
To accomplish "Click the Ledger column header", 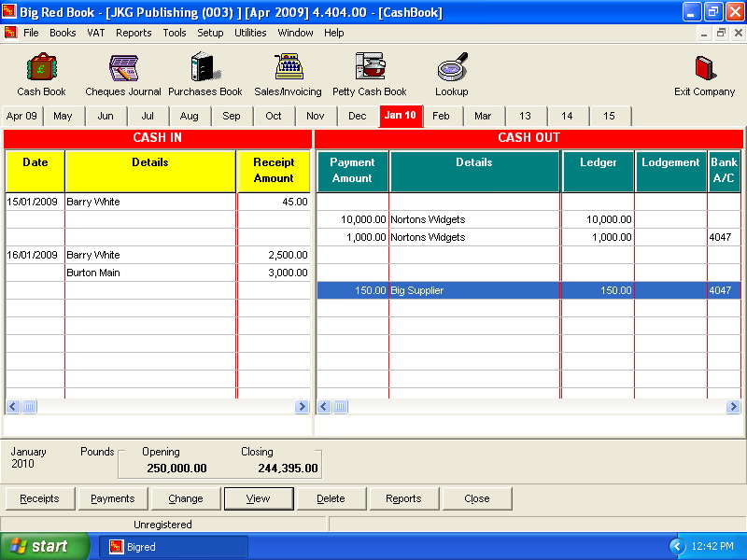I will [x=599, y=171].
